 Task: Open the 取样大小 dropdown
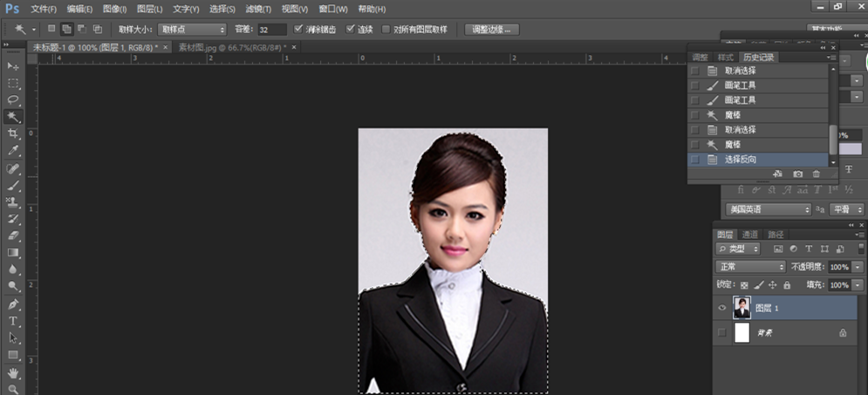tap(191, 29)
